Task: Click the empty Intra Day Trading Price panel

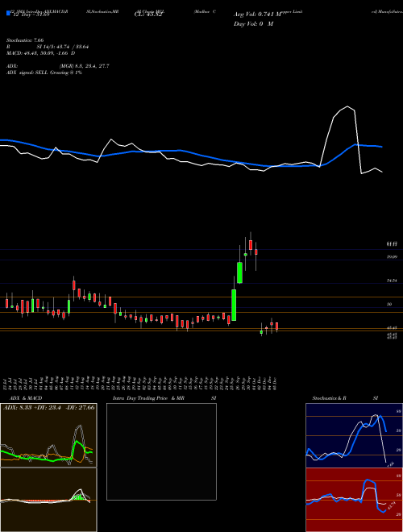Action: click(161, 451)
